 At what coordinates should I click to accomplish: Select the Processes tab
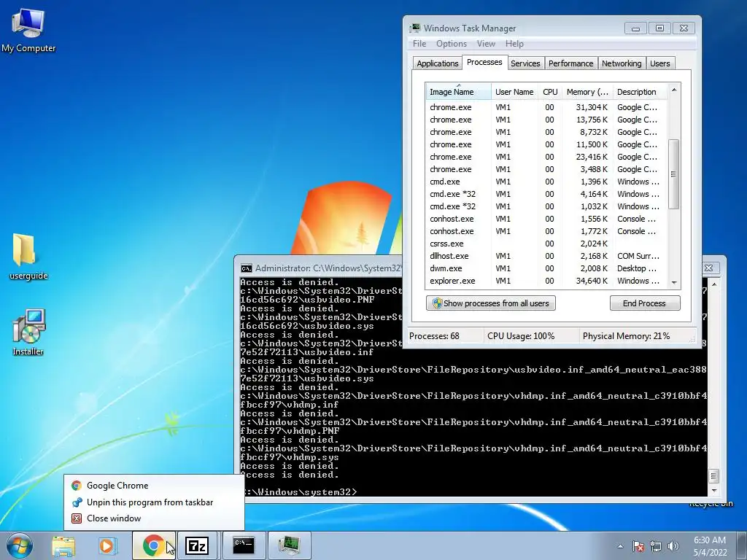(484, 62)
